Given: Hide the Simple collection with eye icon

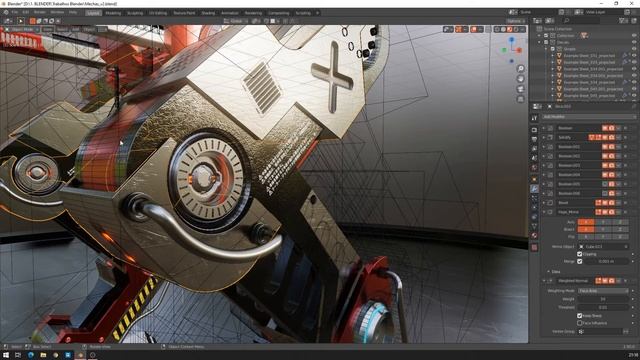Looking at the screenshot, I should coord(634,49).
